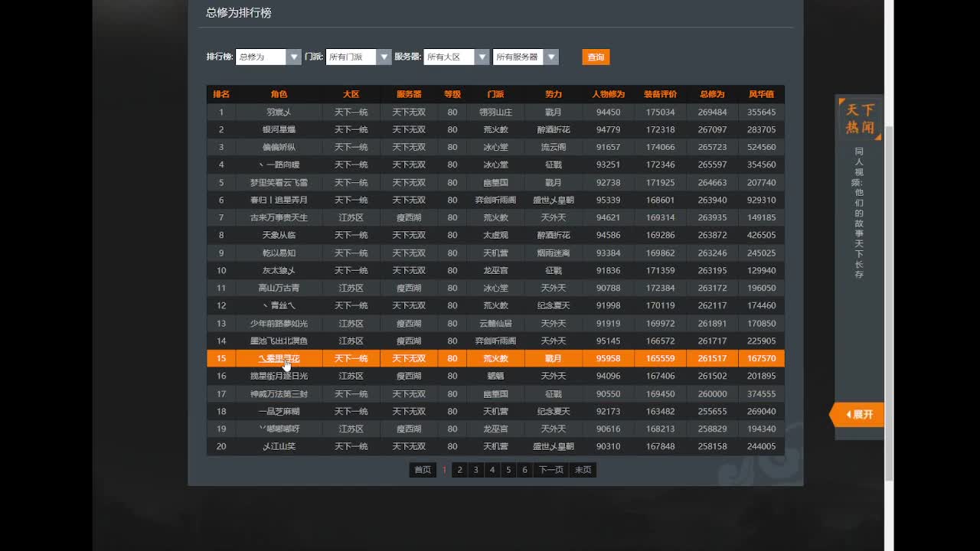The image size is (980, 551).
Task: Go to page 4 of rankings
Action: coord(492,470)
